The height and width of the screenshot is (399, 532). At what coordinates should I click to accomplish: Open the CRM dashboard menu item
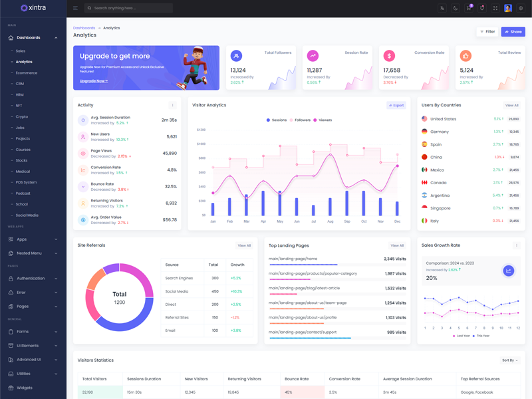(x=20, y=84)
